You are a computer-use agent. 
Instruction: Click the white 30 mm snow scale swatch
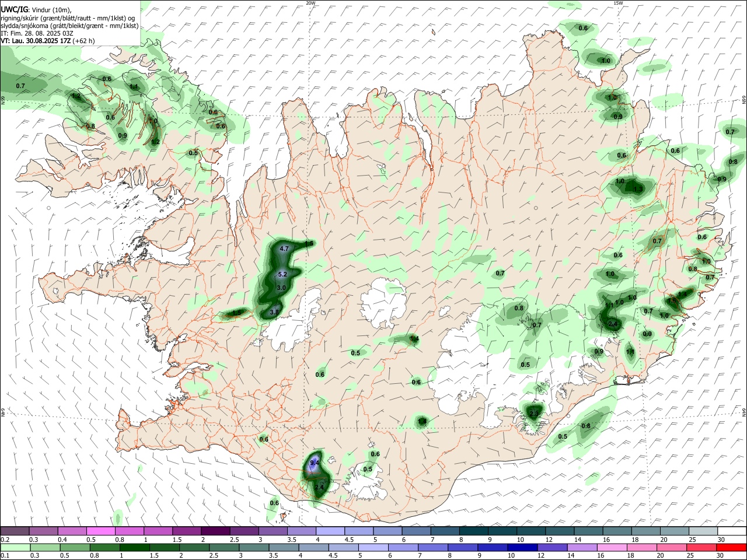732,531
